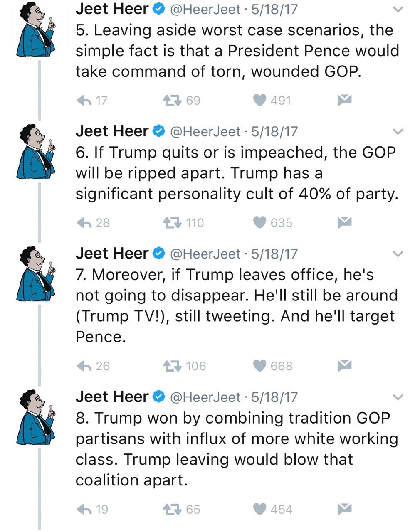415x532 pixels.
Task: Reply to tweet 5 about President Pence
Action: click(84, 100)
